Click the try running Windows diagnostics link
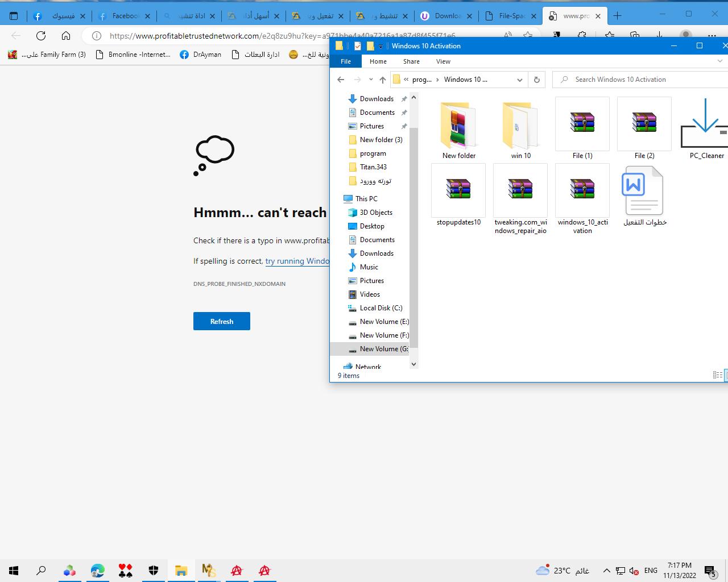This screenshot has height=582, width=728. pos(297,261)
